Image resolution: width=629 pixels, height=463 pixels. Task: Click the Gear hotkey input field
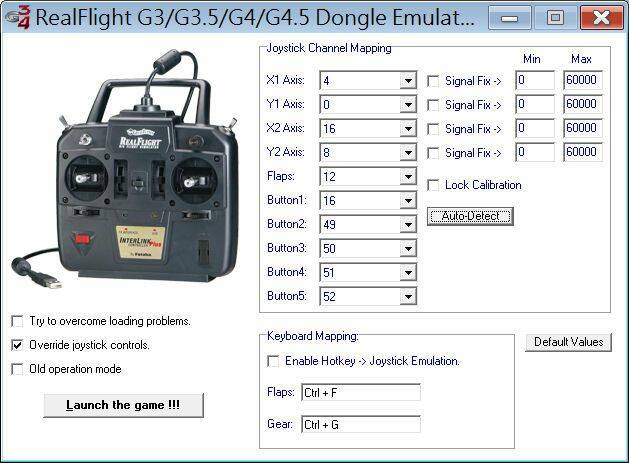[360, 425]
